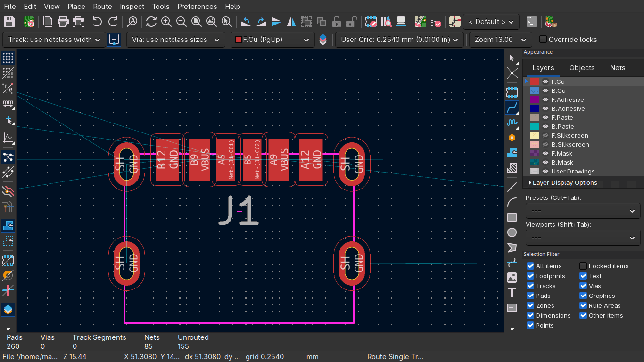The image size is (644, 362).
Task: Open the Default variant dropdown
Action: click(x=491, y=22)
